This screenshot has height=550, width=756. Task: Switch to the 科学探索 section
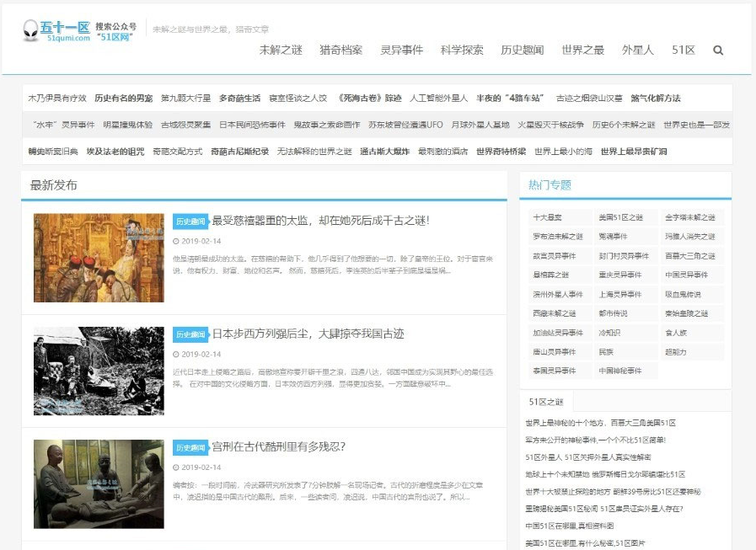point(460,50)
